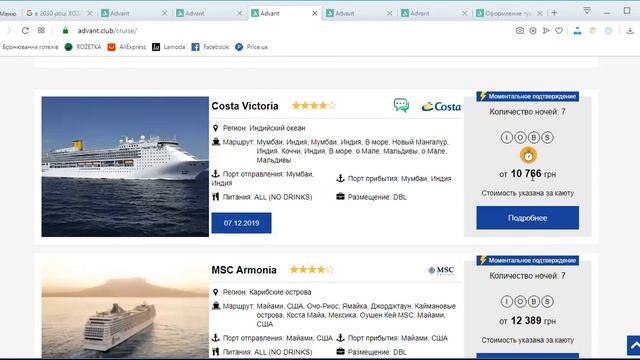Click the green padlock security icon
640x360 pixels.
pos(65,30)
